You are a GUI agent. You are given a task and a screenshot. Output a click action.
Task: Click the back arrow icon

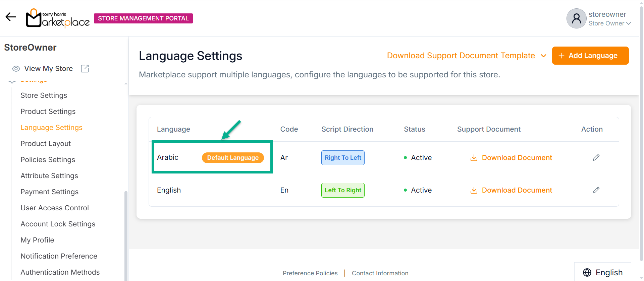click(11, 17)
